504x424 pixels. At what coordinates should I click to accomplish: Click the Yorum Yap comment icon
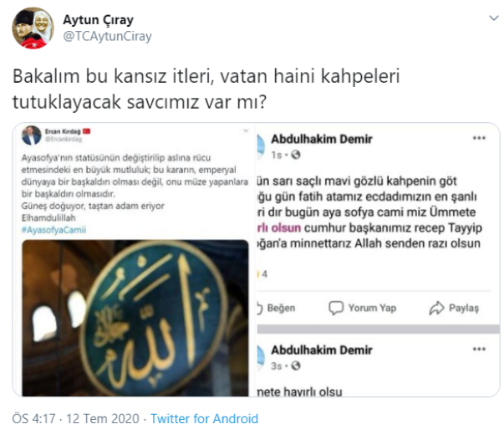[x=336, y=308]
